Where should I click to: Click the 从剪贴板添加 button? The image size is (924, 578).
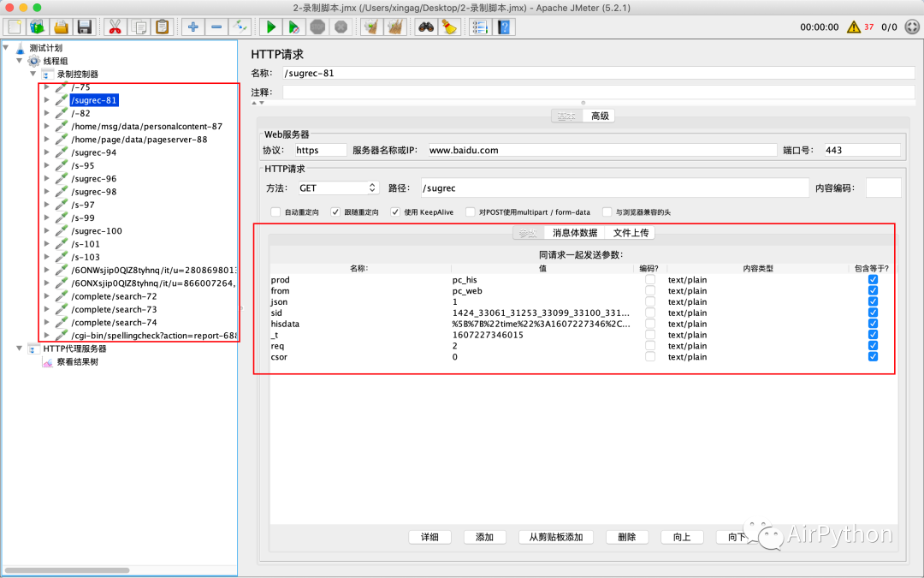555,537
